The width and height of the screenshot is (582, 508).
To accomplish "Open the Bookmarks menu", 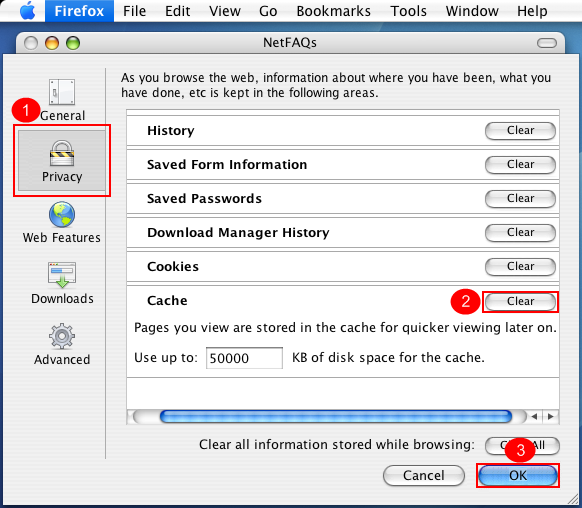I will pos(334,11).
